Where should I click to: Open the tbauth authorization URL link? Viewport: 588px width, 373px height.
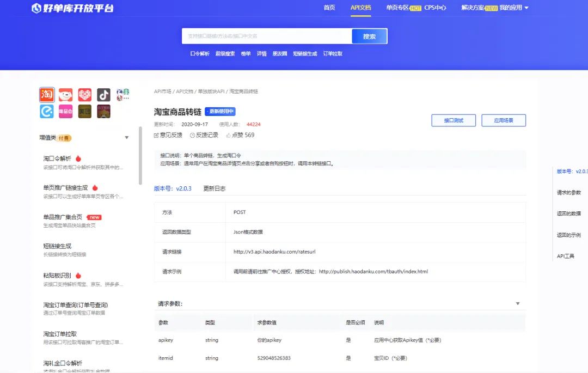point(373,272)
